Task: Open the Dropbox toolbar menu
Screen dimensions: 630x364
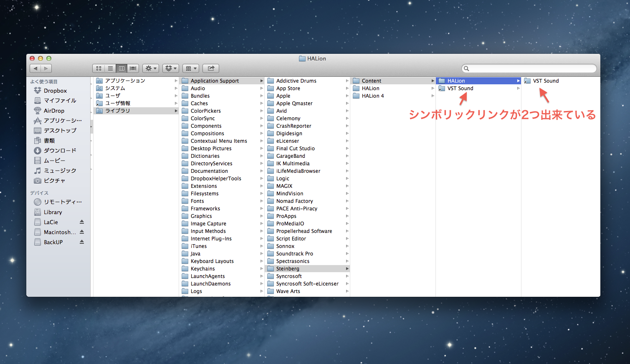Action: 171,68
